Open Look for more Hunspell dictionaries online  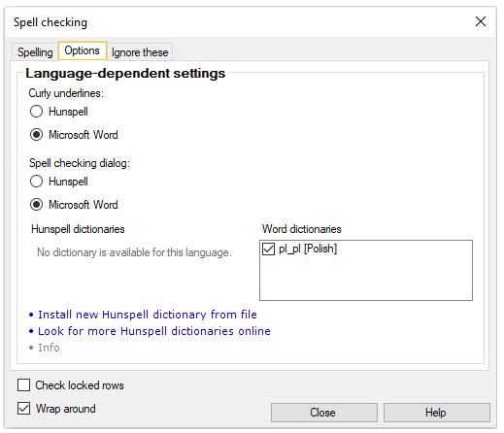[154, 331]
